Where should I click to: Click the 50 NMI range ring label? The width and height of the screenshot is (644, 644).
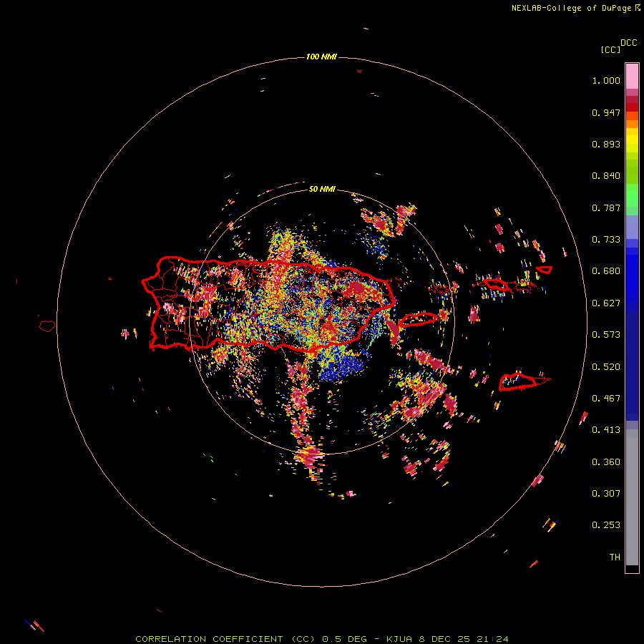[322, 189]
